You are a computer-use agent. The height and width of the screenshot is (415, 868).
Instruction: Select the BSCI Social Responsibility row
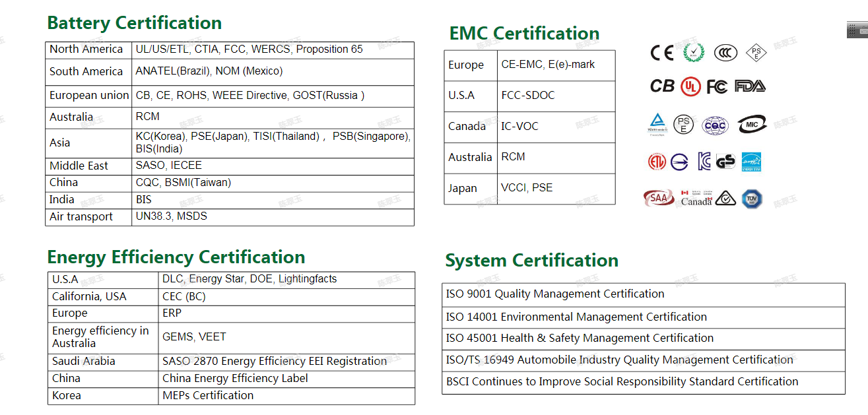[643, 382]
